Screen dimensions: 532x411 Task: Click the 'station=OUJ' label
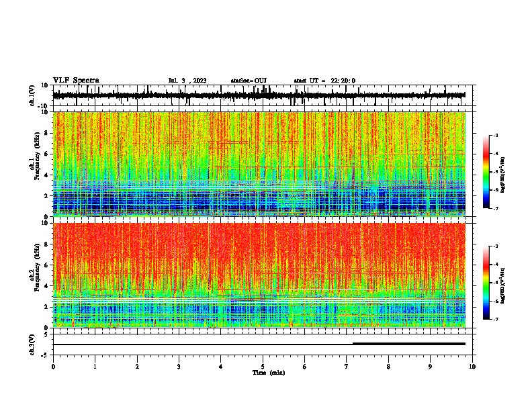[249, 81]
